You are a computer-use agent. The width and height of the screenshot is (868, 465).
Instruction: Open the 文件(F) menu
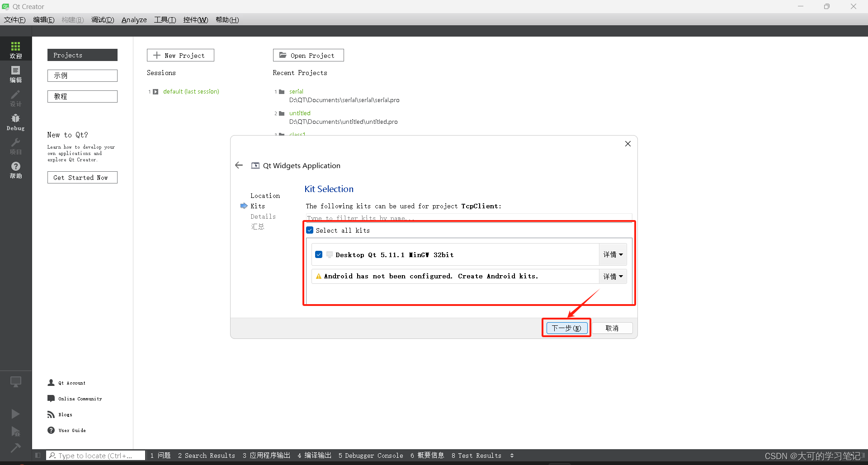click(x=14, y=20)
